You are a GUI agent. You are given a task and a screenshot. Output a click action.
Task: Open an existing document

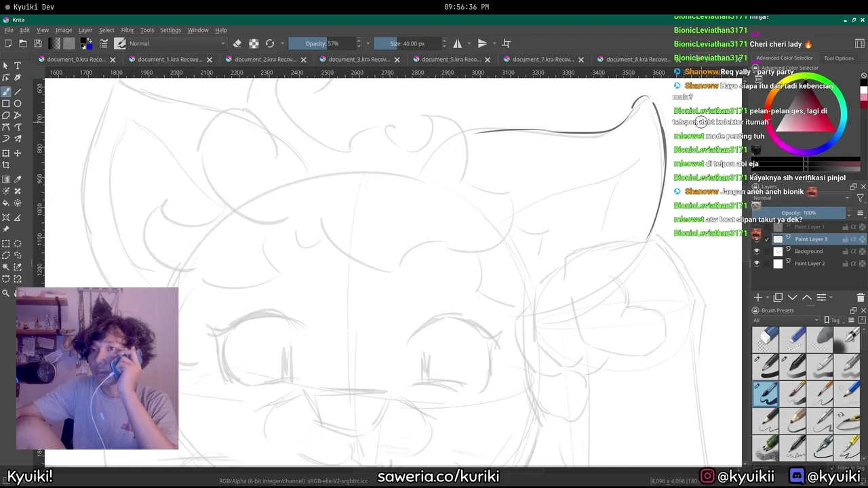(x=23, y=43)
